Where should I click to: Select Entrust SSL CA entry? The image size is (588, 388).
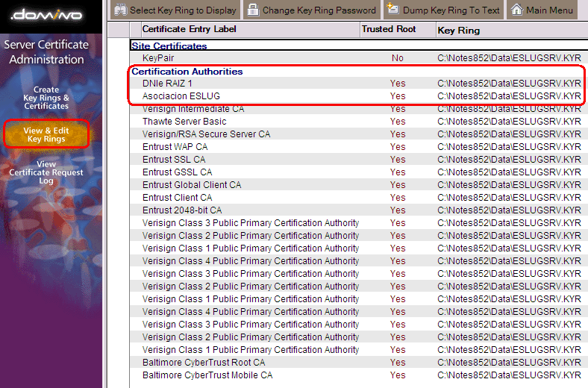click(174, 160)
